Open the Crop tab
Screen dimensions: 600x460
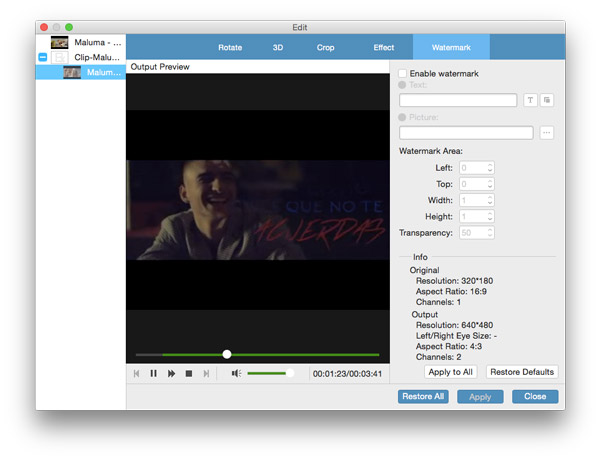[325, 47]
